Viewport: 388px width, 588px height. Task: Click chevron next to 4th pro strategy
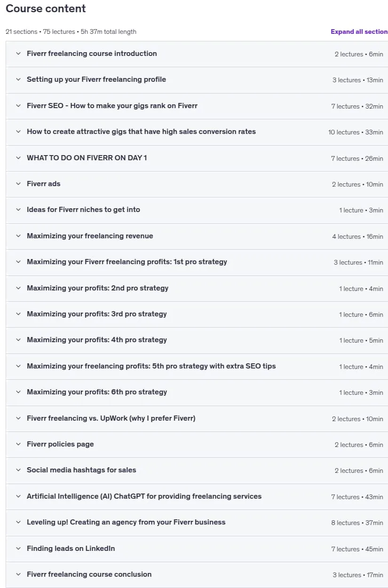[x=18, y=340]
